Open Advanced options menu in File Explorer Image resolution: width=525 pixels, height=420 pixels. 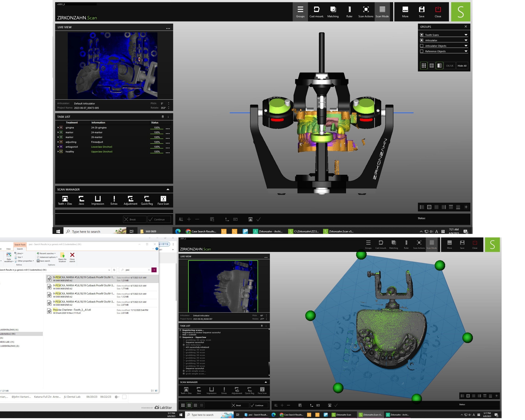pyautogui.click(x=47, y=257)
